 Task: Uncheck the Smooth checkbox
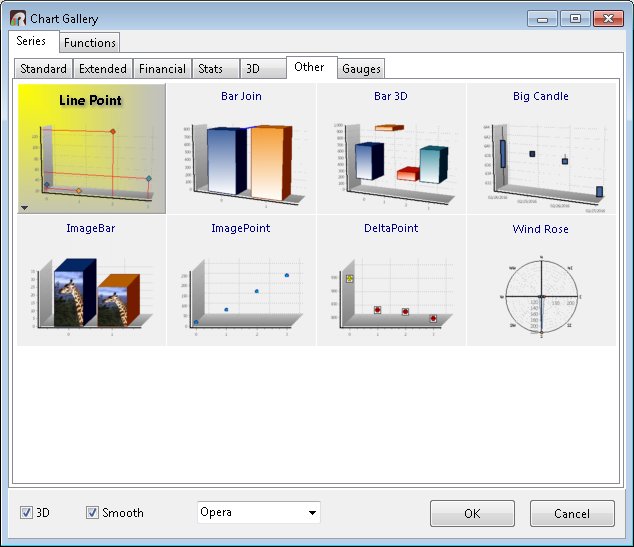pos(93,513)
